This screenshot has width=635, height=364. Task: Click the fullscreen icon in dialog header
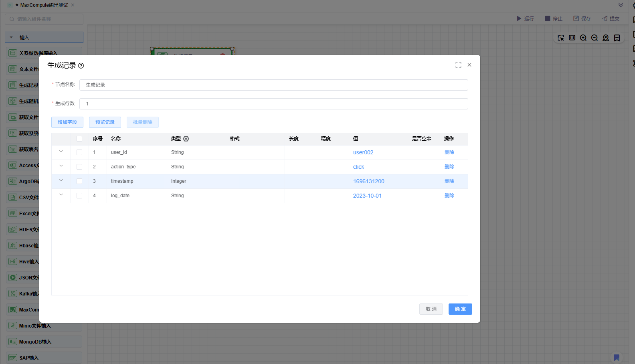pyautogui.click(x=458, y=65)
